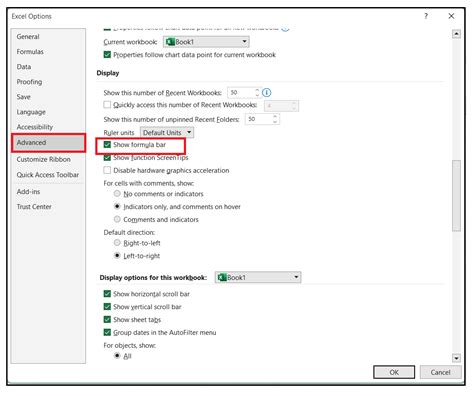Open Display options for this workbook dropdown
Viewport: 474px width, 396px height.
tap(258, 277)
